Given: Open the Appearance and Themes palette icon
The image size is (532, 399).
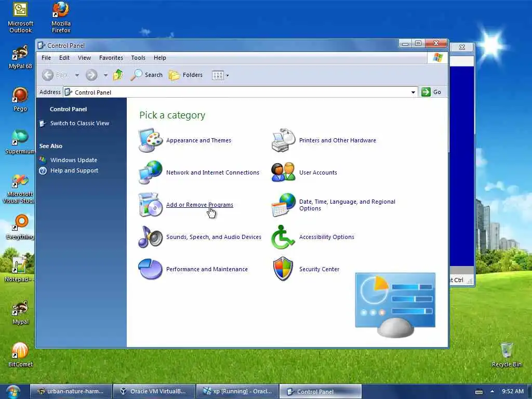Looking at the screenshot, I should click(151, 140).
